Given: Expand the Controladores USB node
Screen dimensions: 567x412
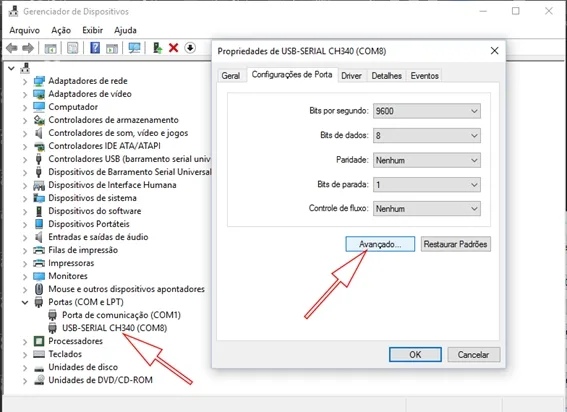Looking at the screenshot, I should tap(25, 160).
